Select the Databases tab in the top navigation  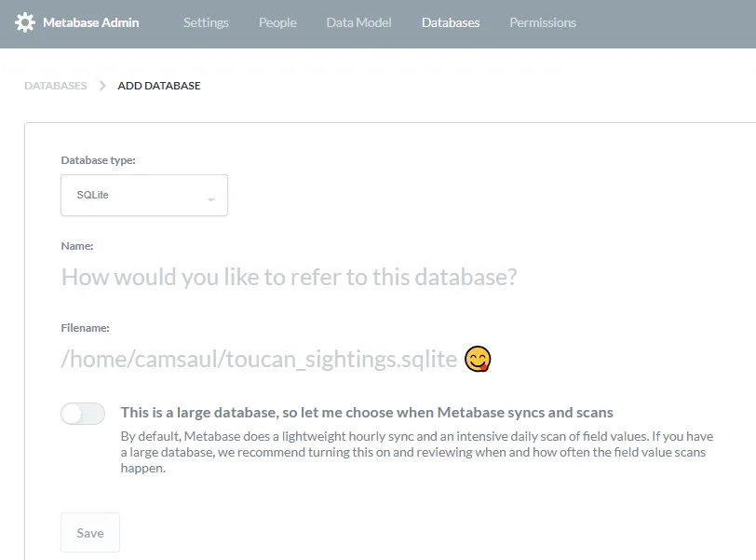[451, 22]
